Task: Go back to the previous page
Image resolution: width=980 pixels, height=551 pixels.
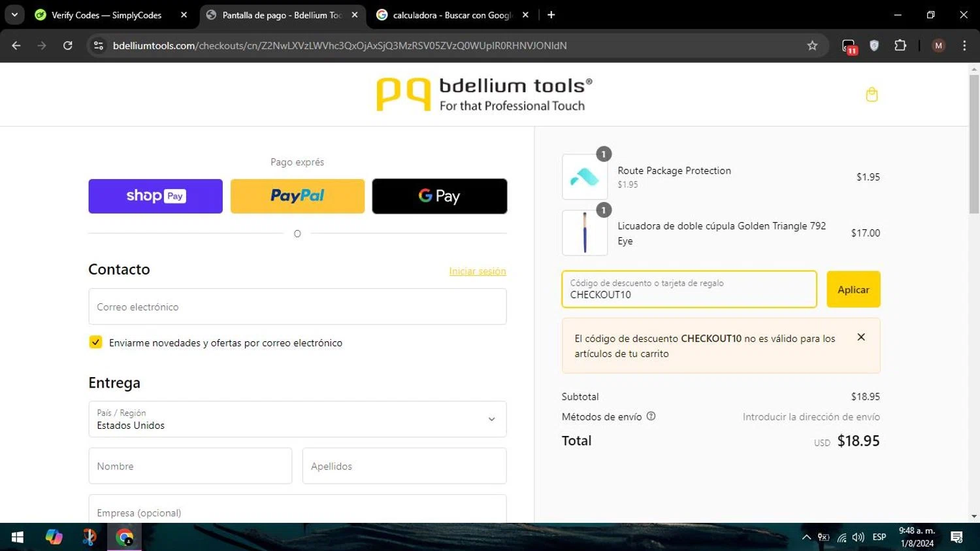Action: click(x=16, y=45)
